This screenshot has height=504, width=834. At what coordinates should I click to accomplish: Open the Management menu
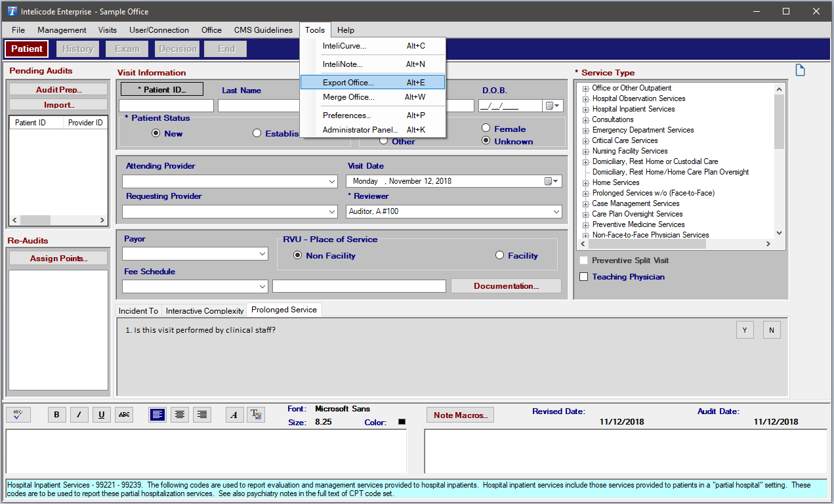point(62,30)
